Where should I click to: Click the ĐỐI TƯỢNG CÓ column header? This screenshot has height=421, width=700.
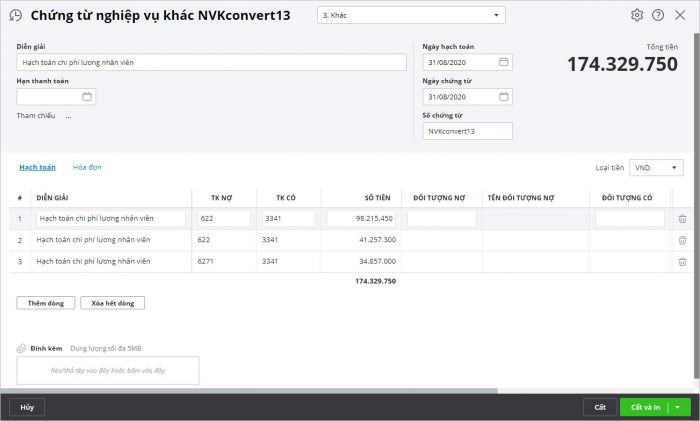[x=627, y=198]
